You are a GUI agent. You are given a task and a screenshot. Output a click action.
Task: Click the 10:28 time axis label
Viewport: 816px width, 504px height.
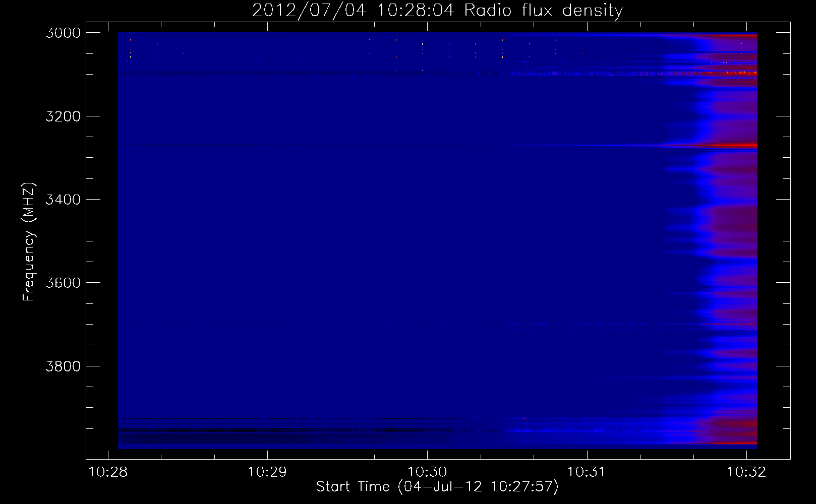108,472
